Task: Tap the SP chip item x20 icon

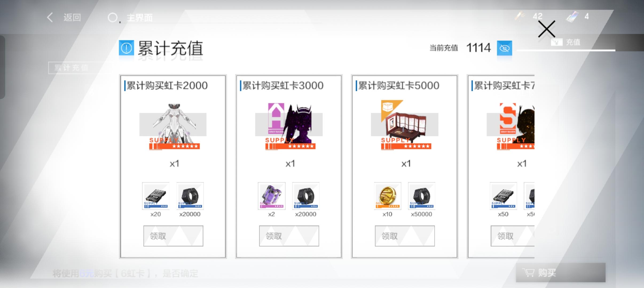Action: (x=156, y=196)
